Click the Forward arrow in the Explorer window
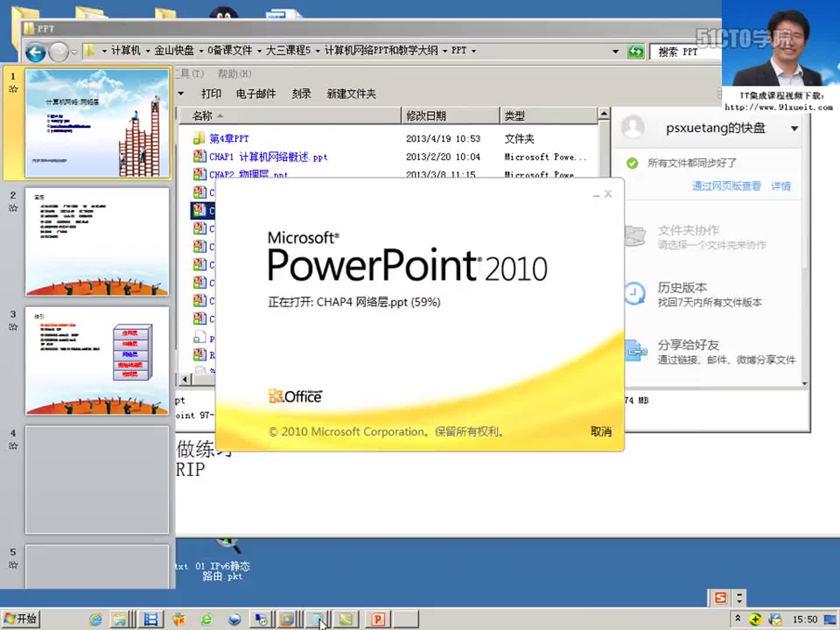 (x=58, y=52)
